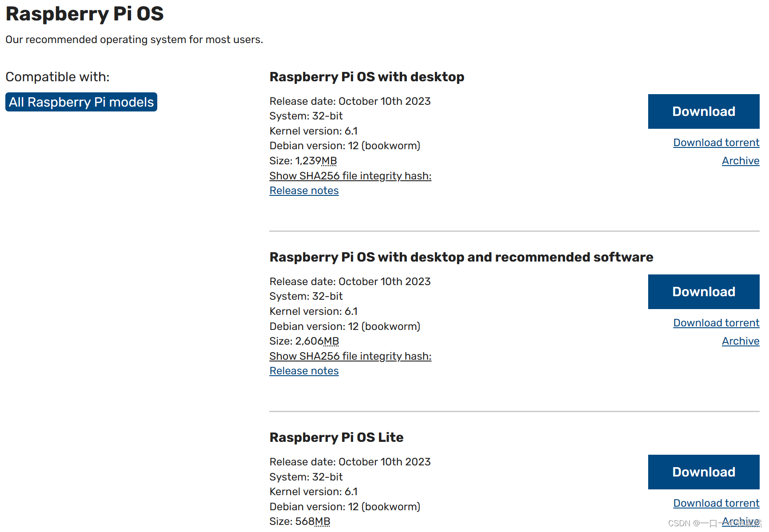Open Download torrent link for OS Lite

tap(716, 503)
